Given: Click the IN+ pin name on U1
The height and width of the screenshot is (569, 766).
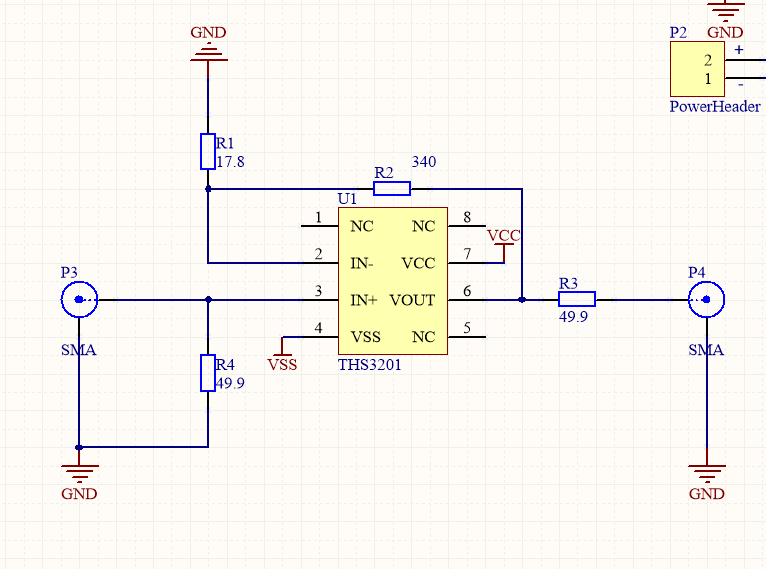Looking at the screenshot, I should coord(364,300).
